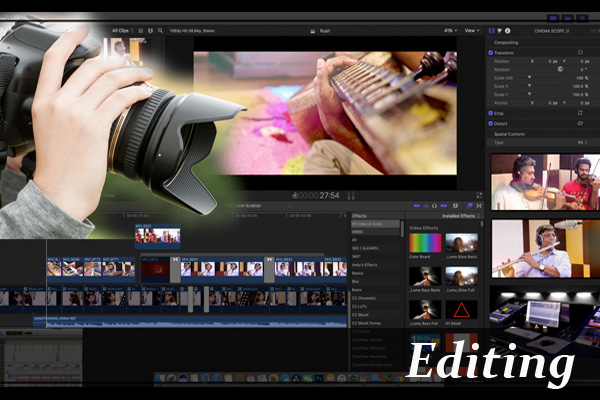Click the Rotation dial control

[560, 69]
